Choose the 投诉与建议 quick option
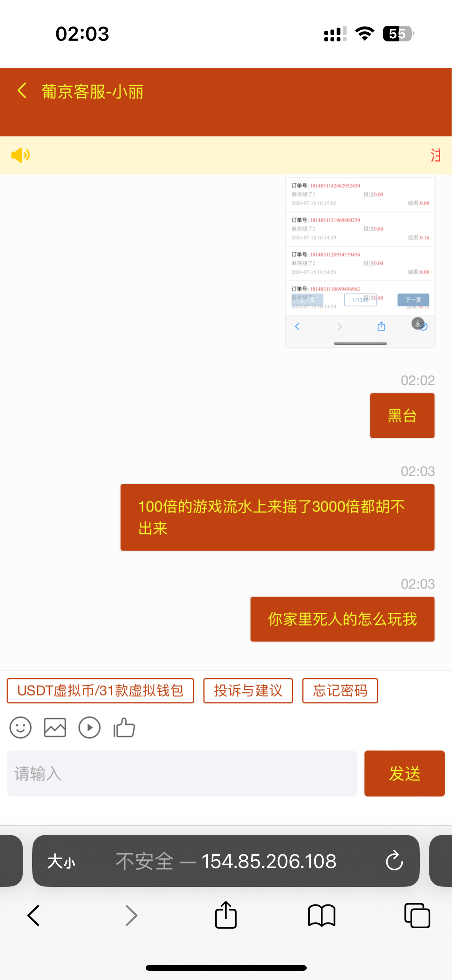This screenshot has height=980, width=452. click(x=248, y=691)
